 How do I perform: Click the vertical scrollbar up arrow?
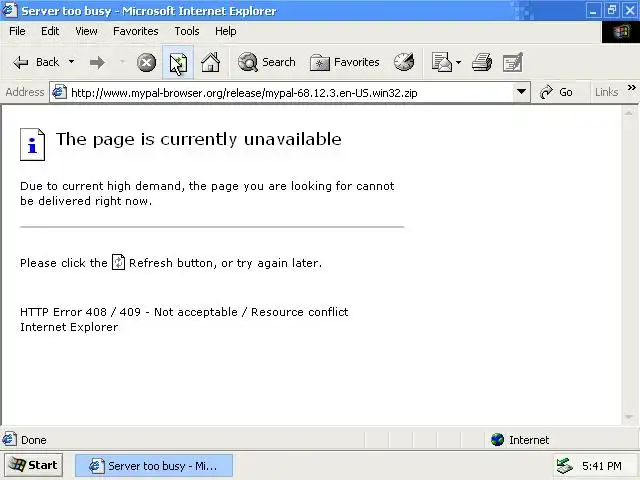[x=629, y=113]
